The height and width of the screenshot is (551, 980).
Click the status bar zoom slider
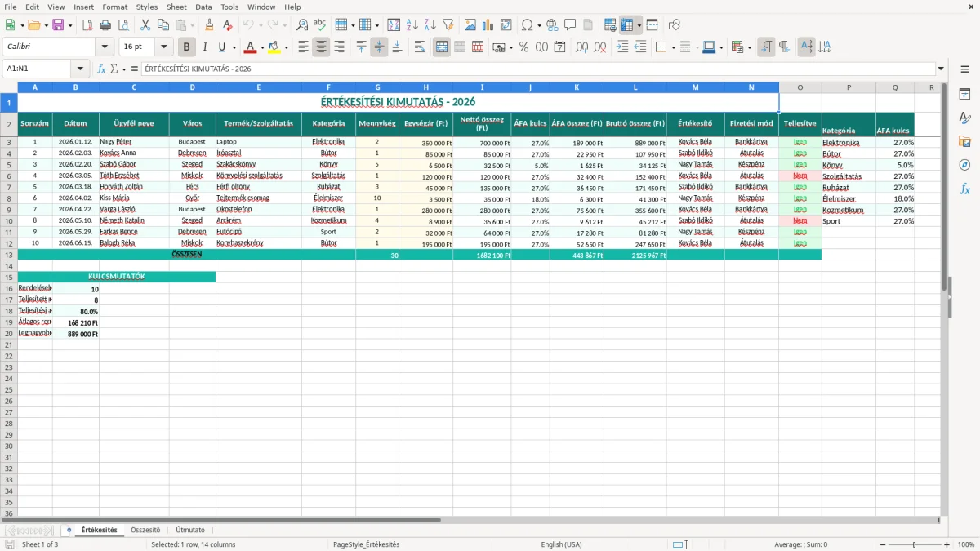pos(915,544)
